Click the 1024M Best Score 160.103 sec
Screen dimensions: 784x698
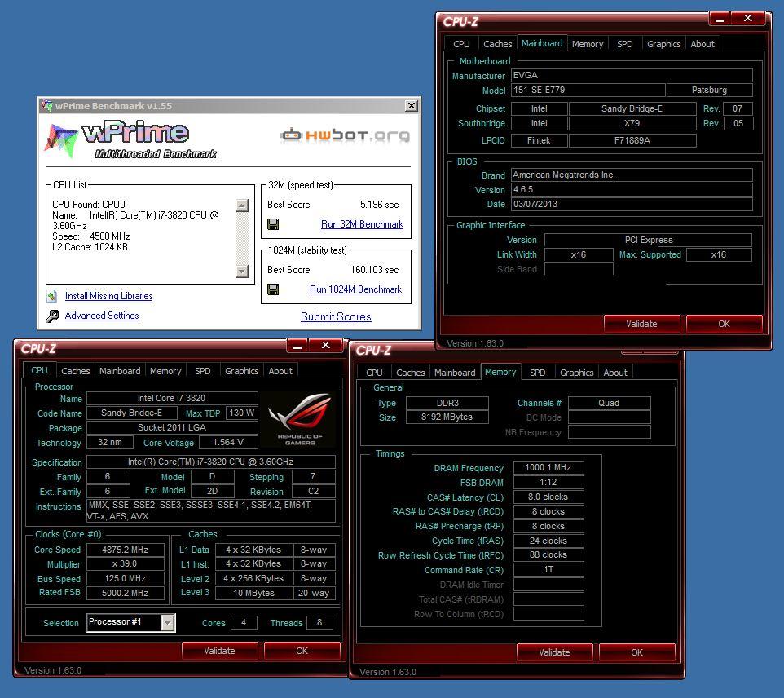pos(375,270)
